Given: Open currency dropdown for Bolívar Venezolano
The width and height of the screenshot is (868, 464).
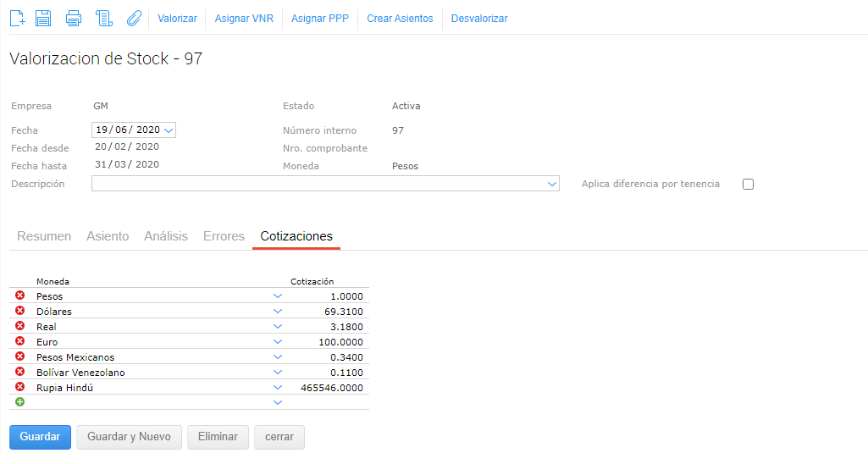Looking at the screenshot, I should [277, 372].
